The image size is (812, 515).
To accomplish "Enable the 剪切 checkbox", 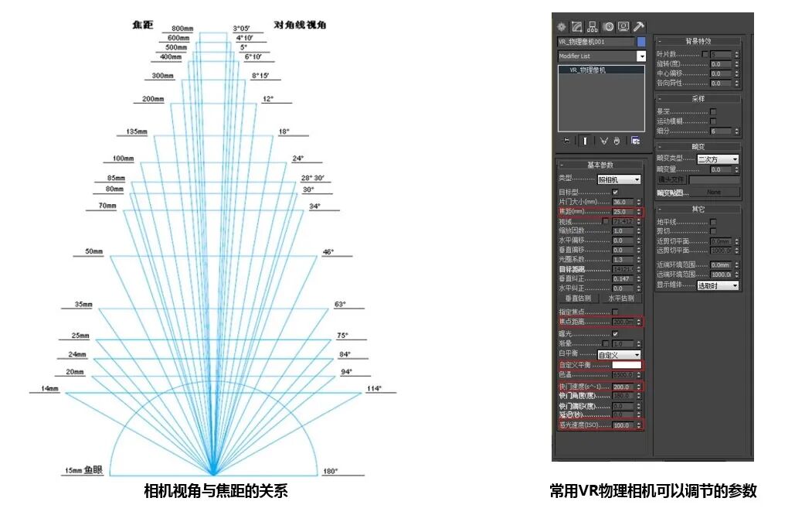I will pyautogui.click(x=713, y=231).
